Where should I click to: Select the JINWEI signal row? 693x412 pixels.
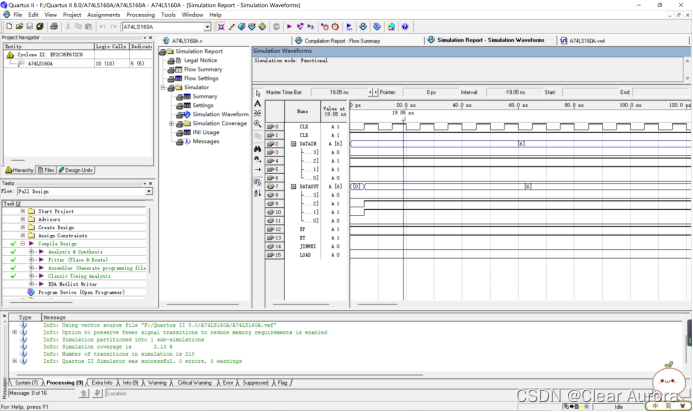coord(308,246)
